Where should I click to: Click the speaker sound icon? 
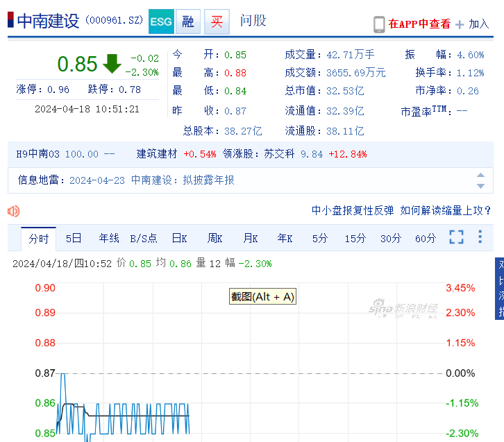tap(13, 211)
